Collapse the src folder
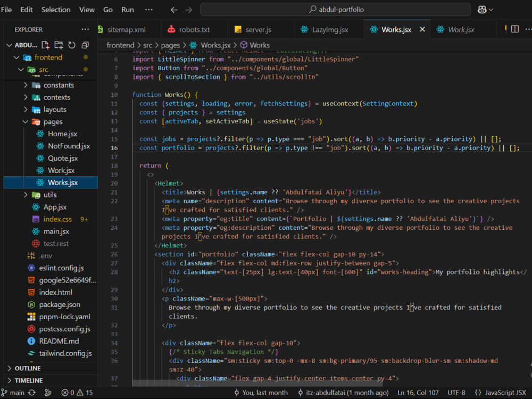Image resolution: width=532 pixels, height=399 pixels. (21, 70)
